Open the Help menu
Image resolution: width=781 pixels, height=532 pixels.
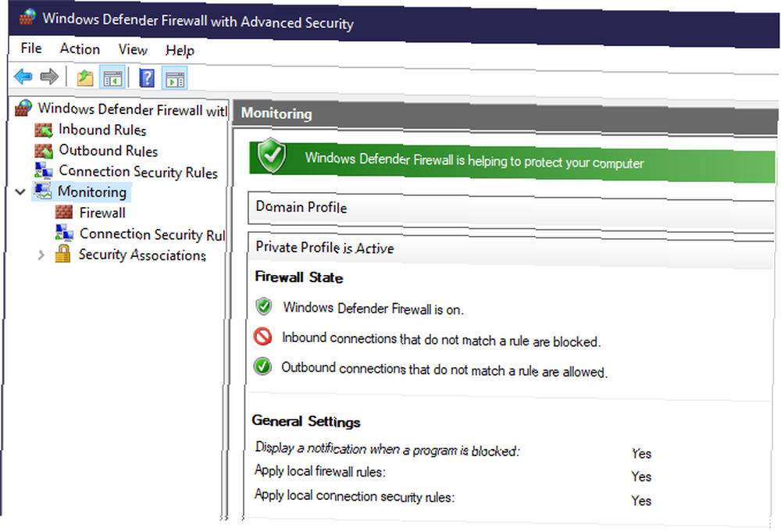(180, 50)
